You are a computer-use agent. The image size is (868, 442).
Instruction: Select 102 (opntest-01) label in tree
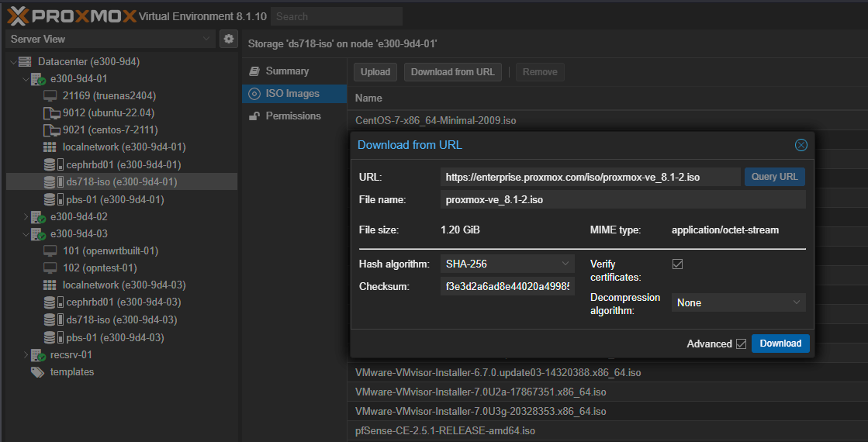[x=99, y=268]
